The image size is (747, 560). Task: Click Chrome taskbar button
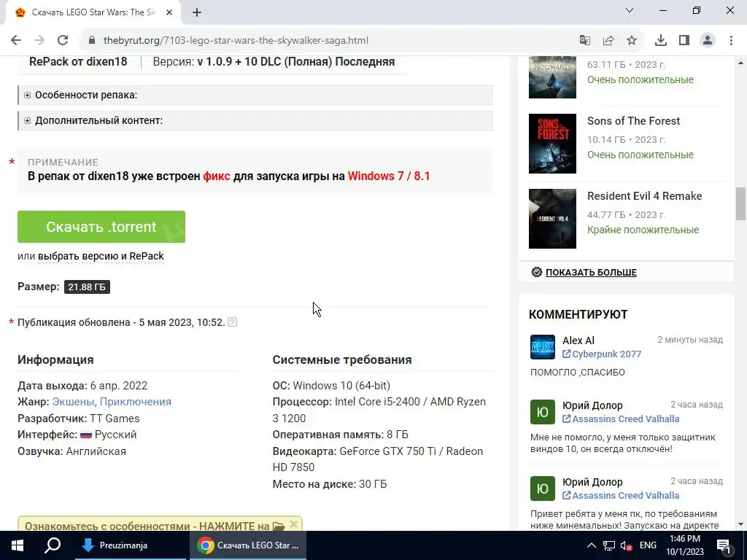click(248, 545)
